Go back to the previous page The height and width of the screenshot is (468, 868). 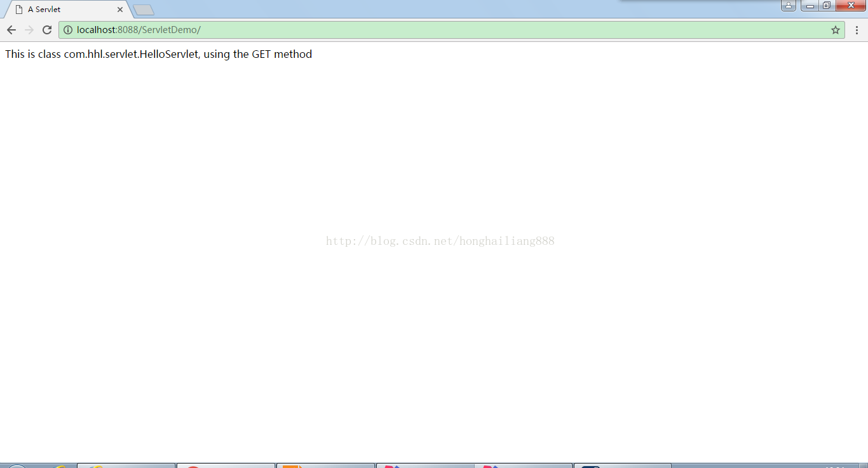[x=11, y=30]
